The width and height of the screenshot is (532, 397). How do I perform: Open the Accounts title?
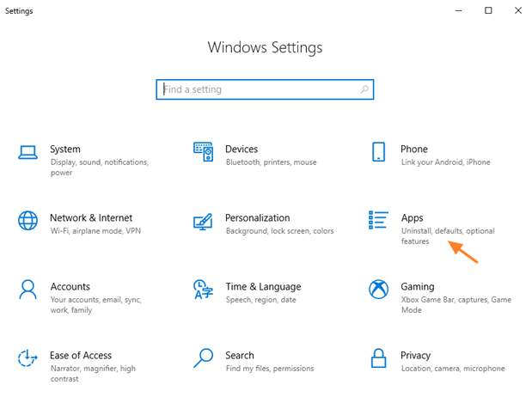[70, 287]
